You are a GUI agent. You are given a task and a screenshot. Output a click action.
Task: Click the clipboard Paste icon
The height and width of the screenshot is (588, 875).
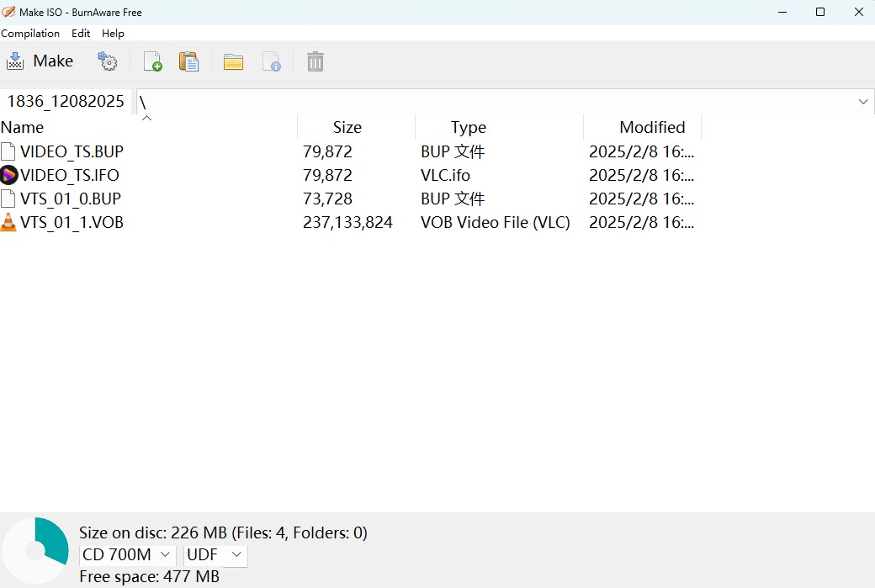[x=188, y=61]
